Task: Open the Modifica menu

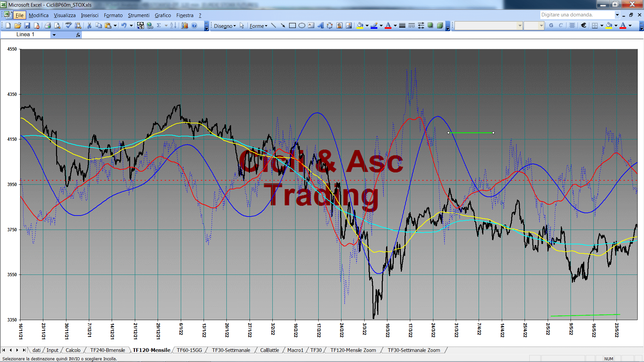Action: pyautogui.click(x=39, y=15)
